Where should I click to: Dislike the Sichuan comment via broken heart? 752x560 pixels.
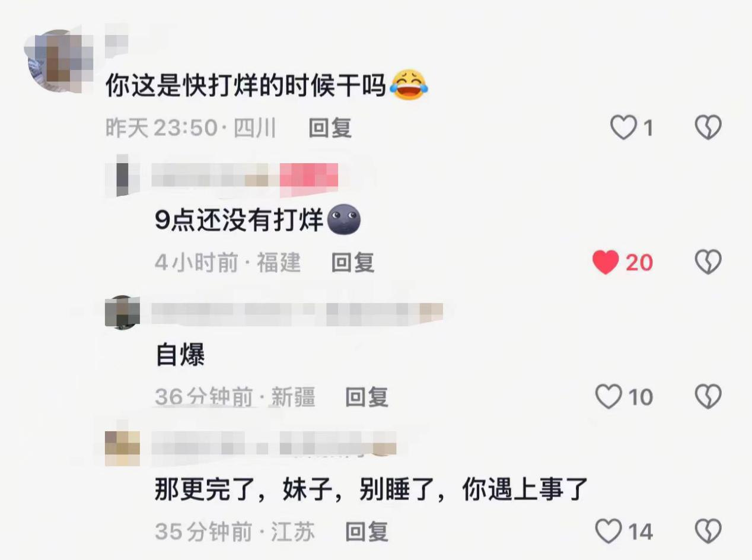(x=708, y=128)
